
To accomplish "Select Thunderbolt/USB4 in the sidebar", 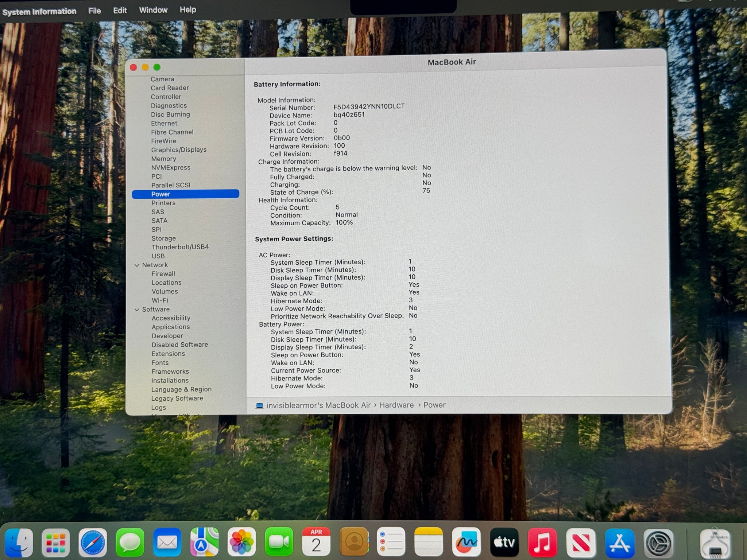I will pyautogui.click(x=180, y=247).
